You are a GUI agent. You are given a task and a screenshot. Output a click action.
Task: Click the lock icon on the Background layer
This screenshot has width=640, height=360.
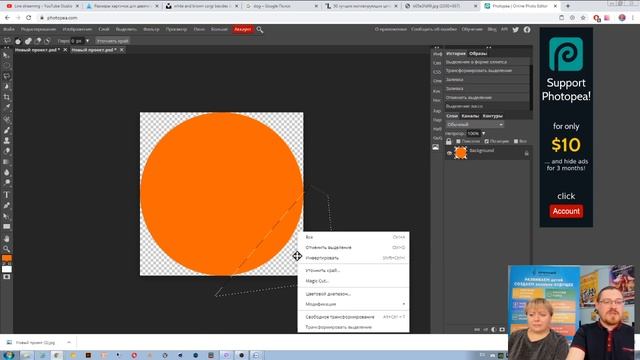pos(527,153)
